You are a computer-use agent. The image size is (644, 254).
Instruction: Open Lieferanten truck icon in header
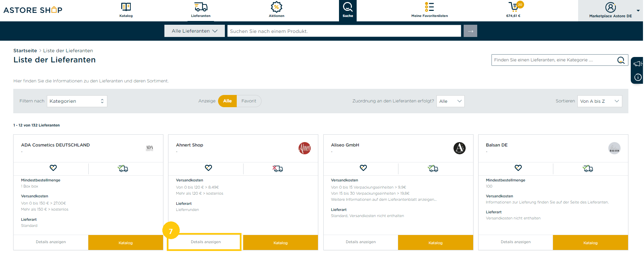coord(201,7)
